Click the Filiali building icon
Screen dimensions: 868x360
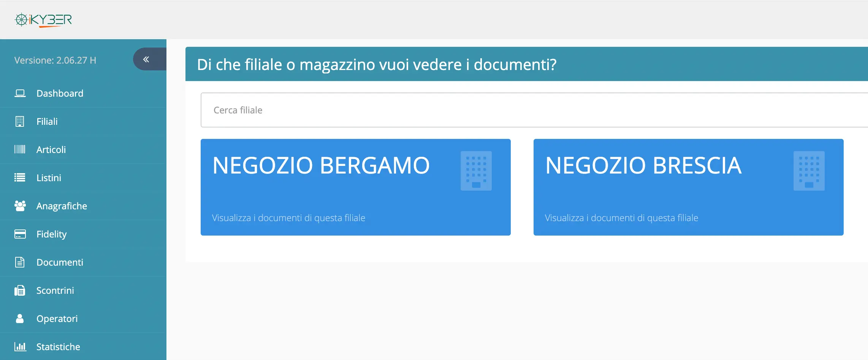pyautogui.click(x=20, y=121)
